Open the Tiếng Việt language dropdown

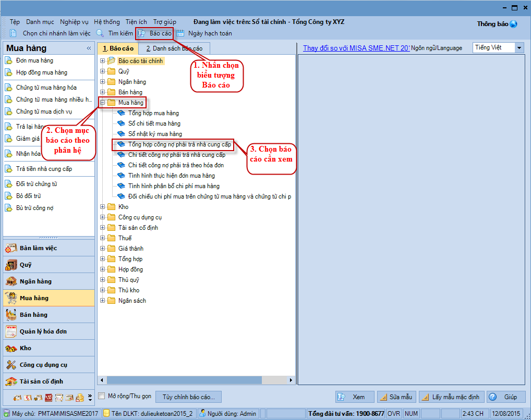click(518, 48)
